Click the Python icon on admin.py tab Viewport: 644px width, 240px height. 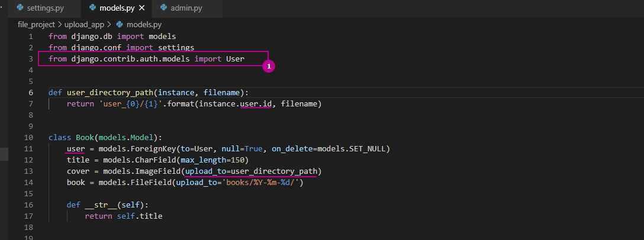(163, 9)
